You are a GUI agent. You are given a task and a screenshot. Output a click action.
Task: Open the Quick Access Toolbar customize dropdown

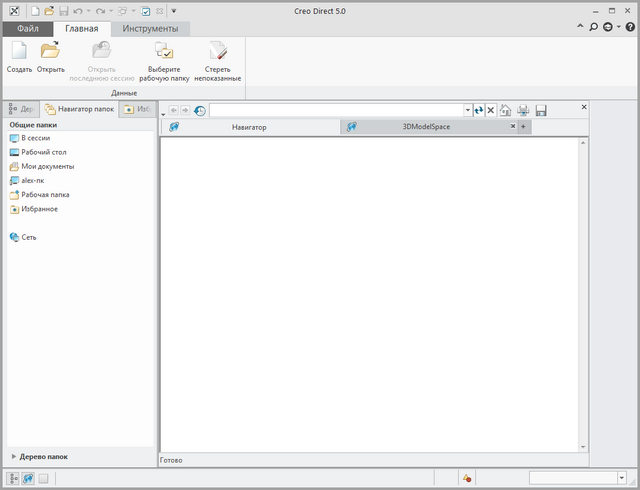point(173,10)
